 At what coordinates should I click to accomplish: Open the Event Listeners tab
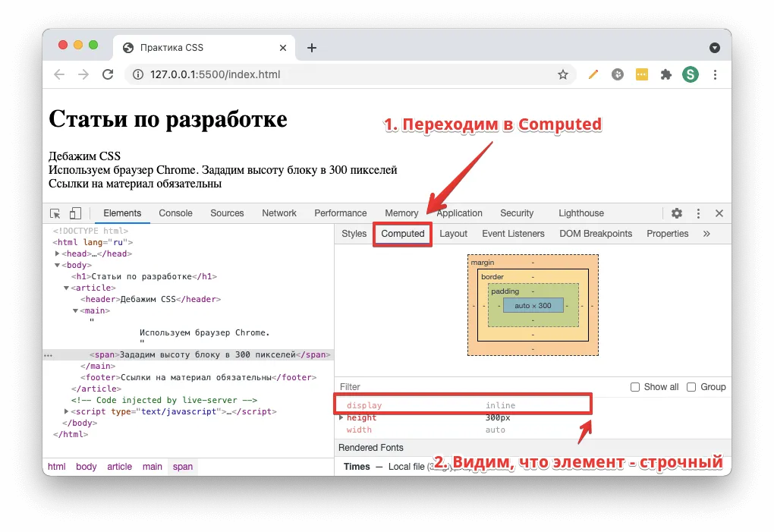(513, 234)
